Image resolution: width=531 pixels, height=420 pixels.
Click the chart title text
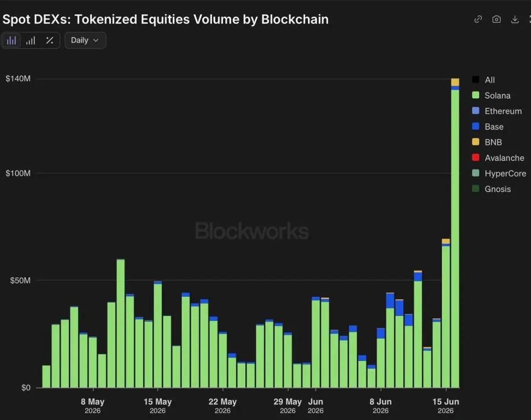(166, 19)
